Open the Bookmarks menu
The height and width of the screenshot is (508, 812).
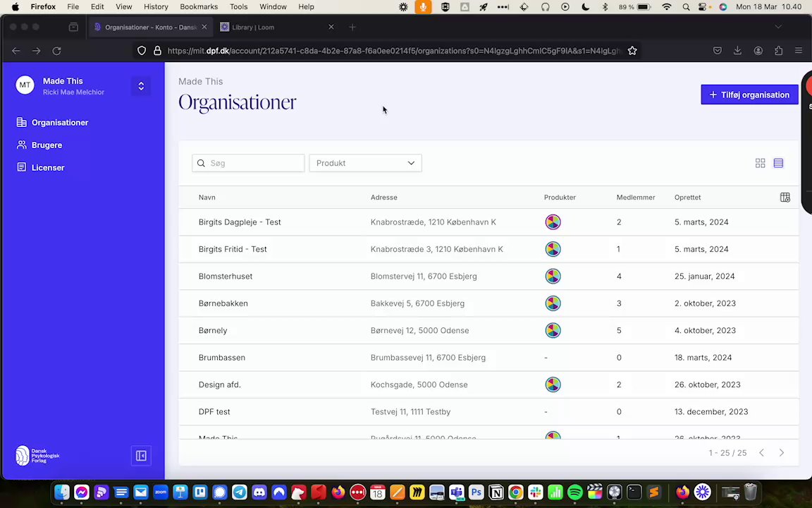point(199,7)
